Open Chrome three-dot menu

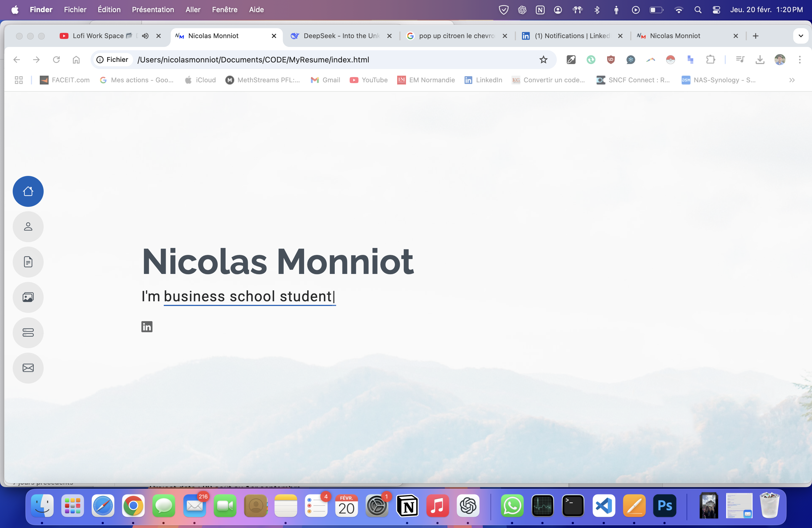tap(799, 60)
